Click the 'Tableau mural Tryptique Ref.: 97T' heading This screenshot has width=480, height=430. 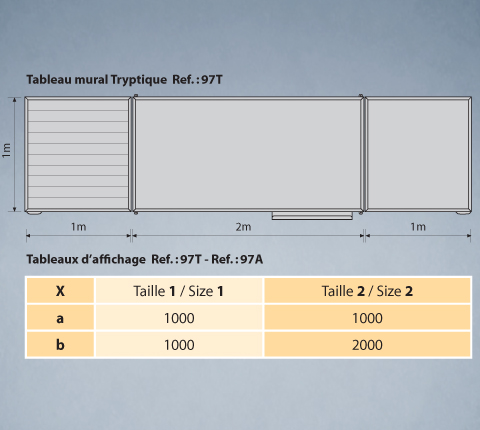pyautogui.click(x=124, y=80)
